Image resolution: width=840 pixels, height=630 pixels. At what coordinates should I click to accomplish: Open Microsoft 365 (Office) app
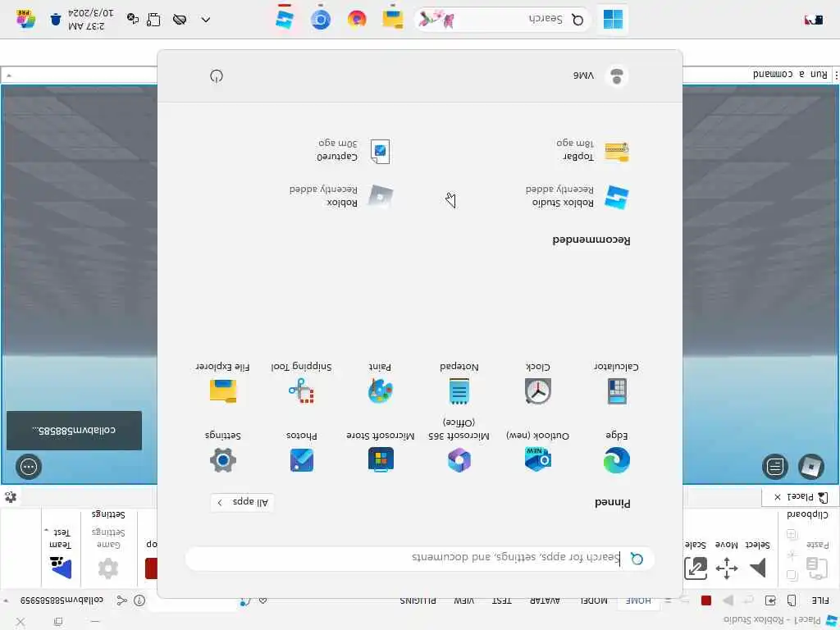click(x=459, y=446)
